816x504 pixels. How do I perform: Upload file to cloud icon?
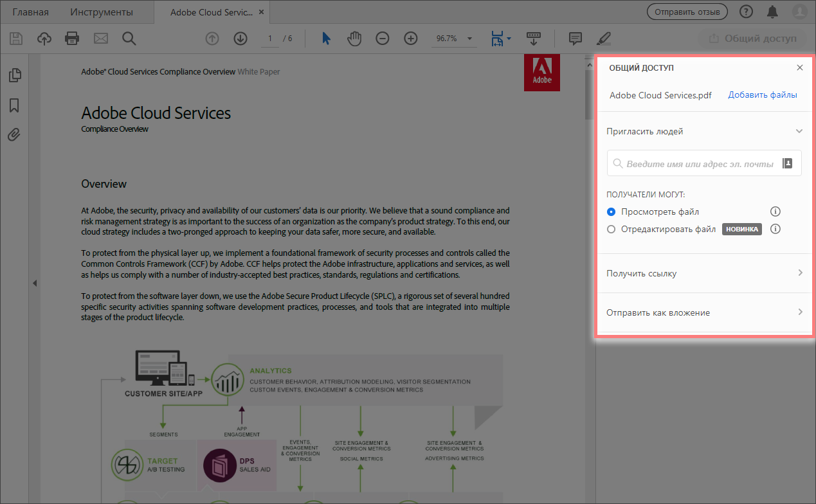pos(44,39)
